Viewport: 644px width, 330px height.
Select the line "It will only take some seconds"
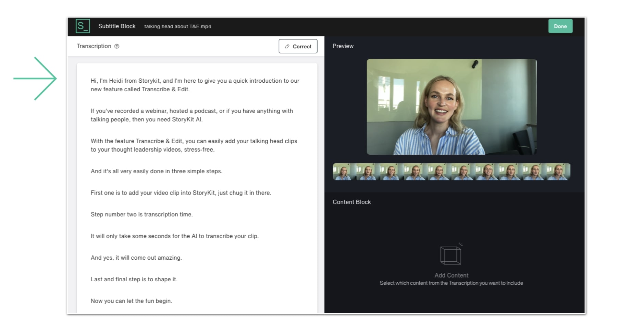pyautogui.click(x=175, y=236)
